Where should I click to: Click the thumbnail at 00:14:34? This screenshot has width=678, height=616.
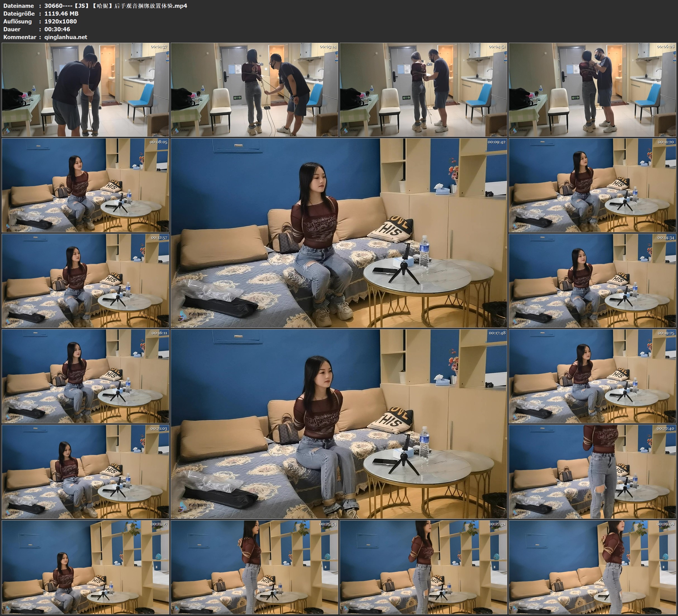(593, 281)
